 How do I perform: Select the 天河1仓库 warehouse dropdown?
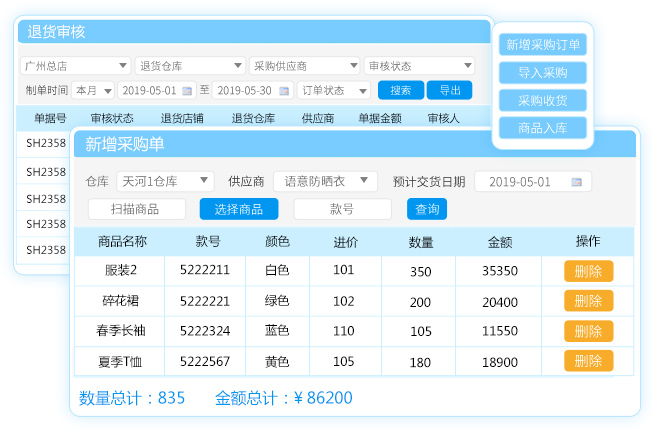164,181
